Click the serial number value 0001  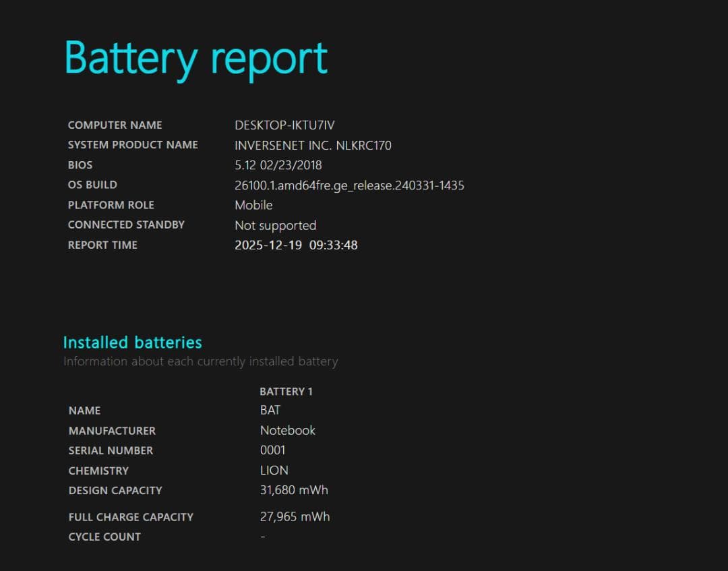(272, 450)
